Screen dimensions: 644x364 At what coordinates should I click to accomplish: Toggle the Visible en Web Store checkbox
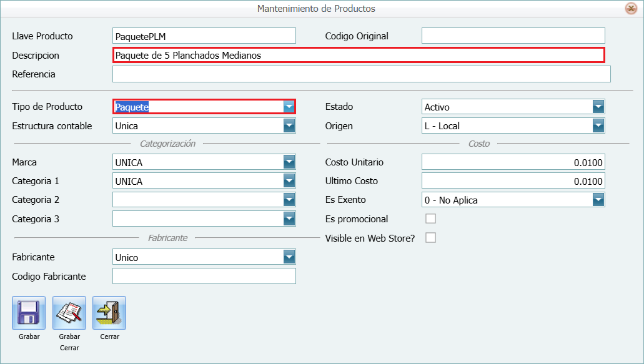[430, 238]
